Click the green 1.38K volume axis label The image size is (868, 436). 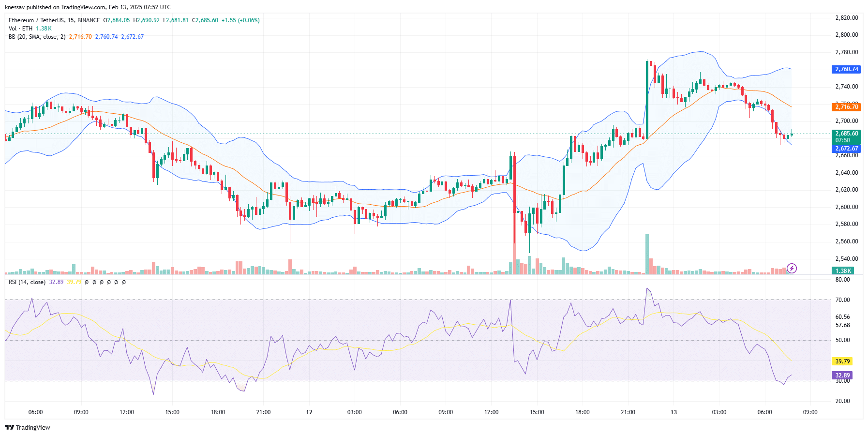843,271
